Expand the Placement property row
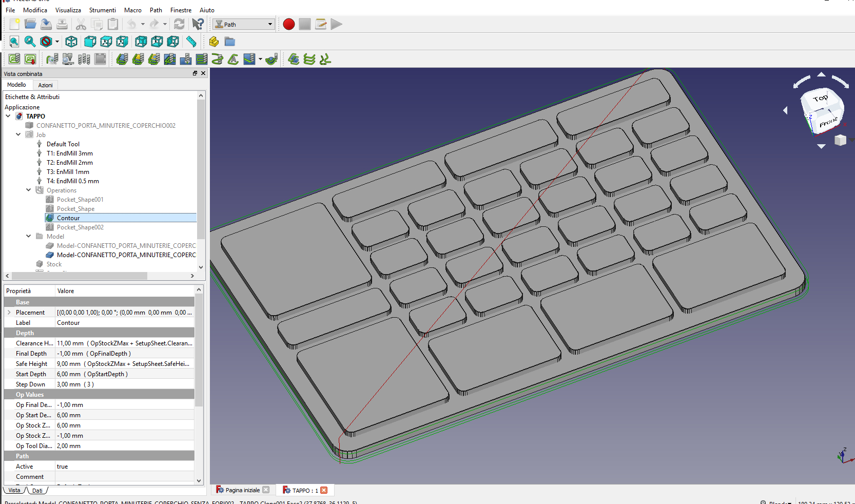 click(9, 312)
